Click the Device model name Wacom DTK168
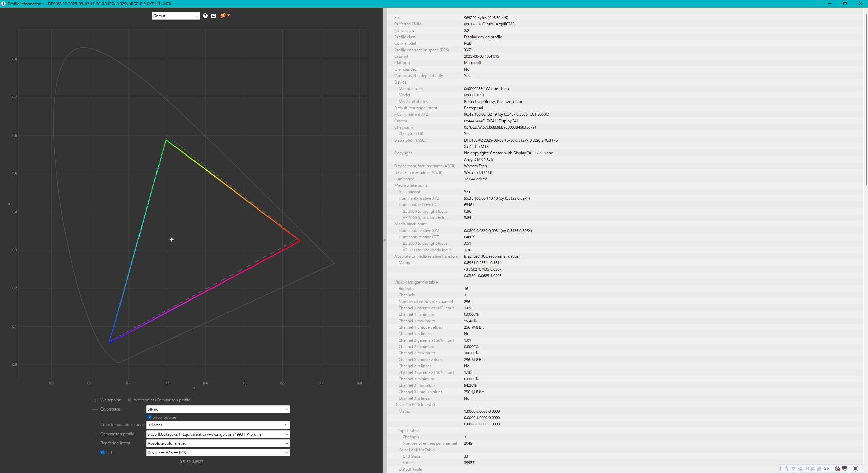This screenshot has height=473, width=868. coord(478,172)
